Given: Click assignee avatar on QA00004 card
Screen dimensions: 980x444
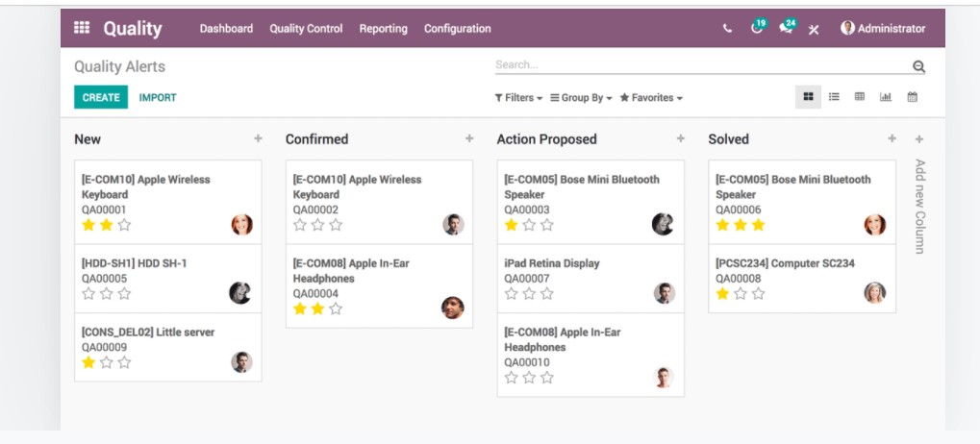Looking at the screenshot, I should coord(453,308).
